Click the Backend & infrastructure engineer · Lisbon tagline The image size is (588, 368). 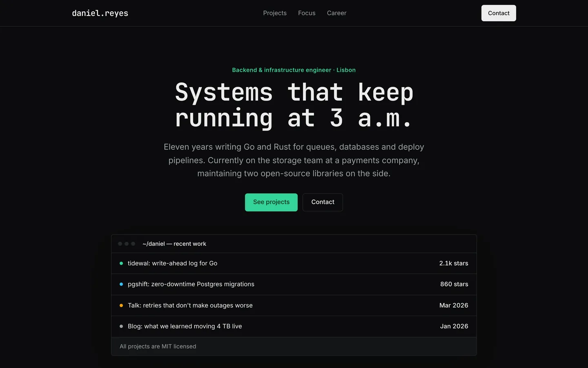[x=294, y=70]
